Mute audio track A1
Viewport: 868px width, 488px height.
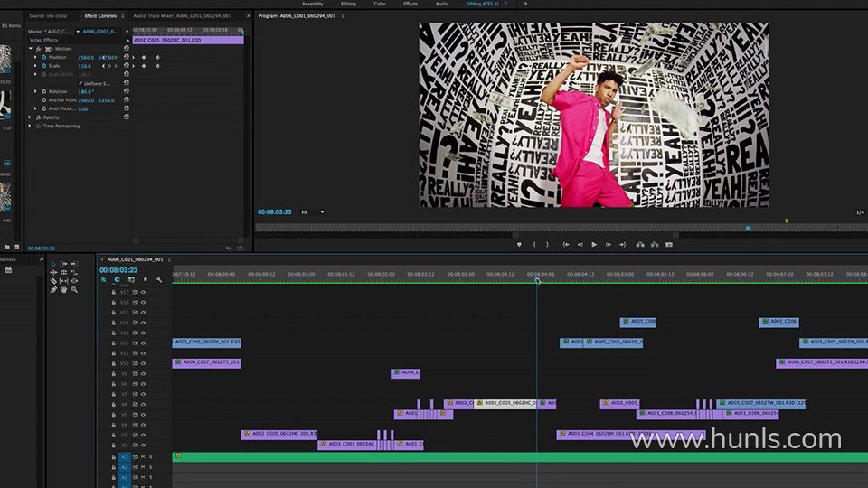click(143, 457)
